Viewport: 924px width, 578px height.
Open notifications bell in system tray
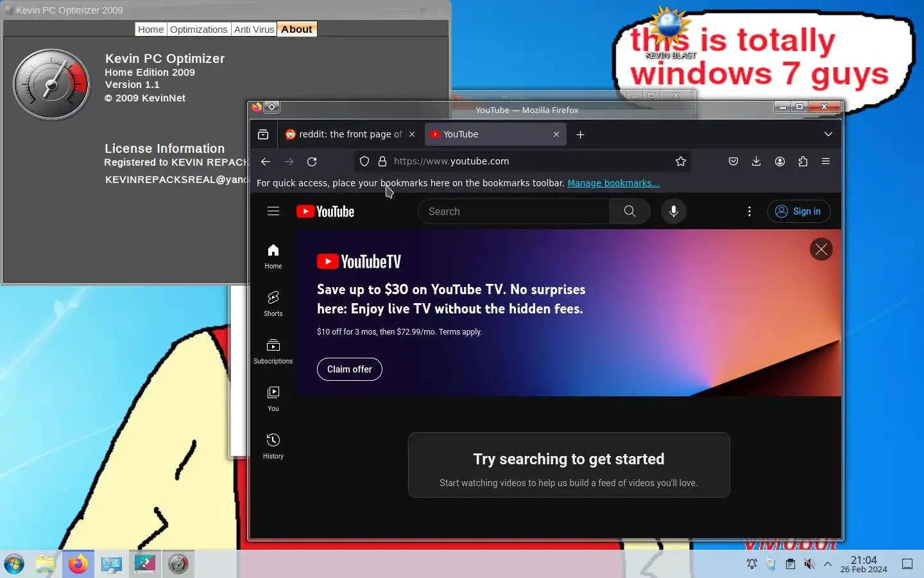752,564
